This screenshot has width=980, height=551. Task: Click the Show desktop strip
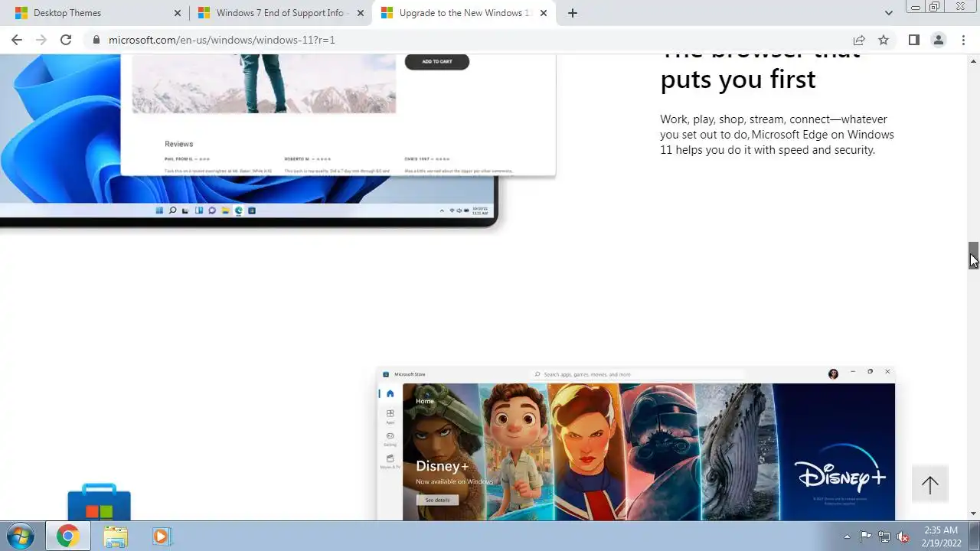click(x=975, y=536)
